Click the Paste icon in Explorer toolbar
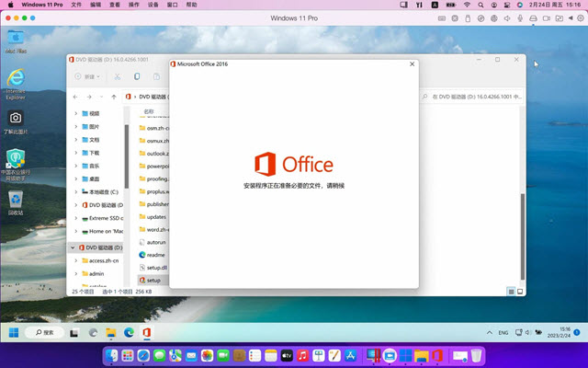The width and height of the screenshot is (588, 368). pyautogui.click(x=156, y=76)
